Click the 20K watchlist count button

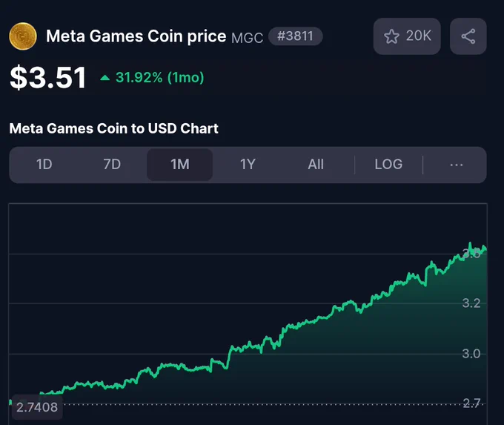click(407, 36)
